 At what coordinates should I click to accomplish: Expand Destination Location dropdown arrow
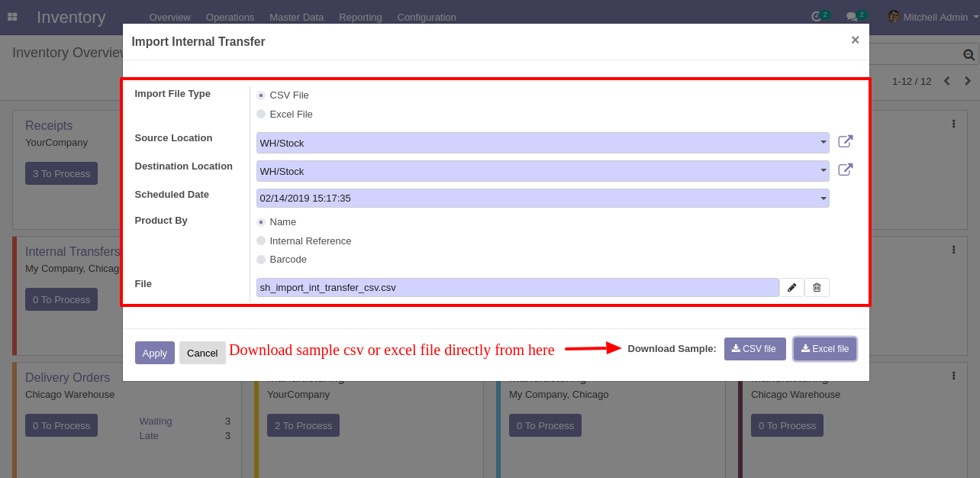[x=824, y=170]
